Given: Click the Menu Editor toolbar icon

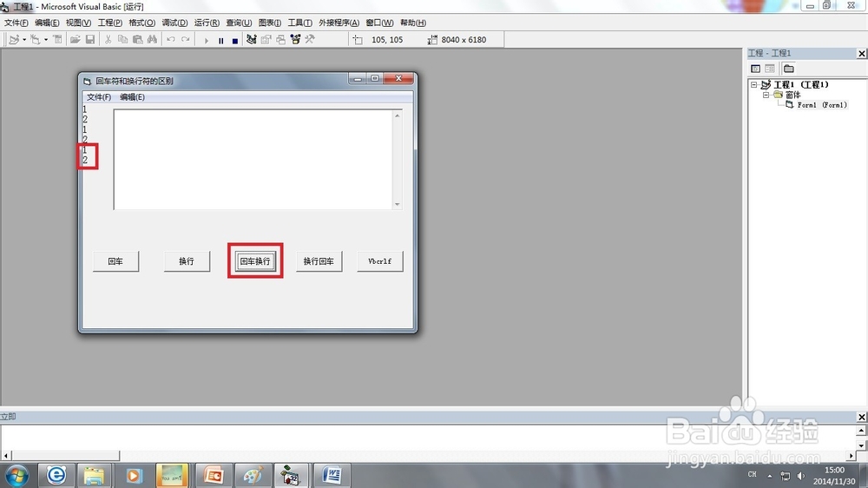Looking at the screenshot, I should click(57, 40).
